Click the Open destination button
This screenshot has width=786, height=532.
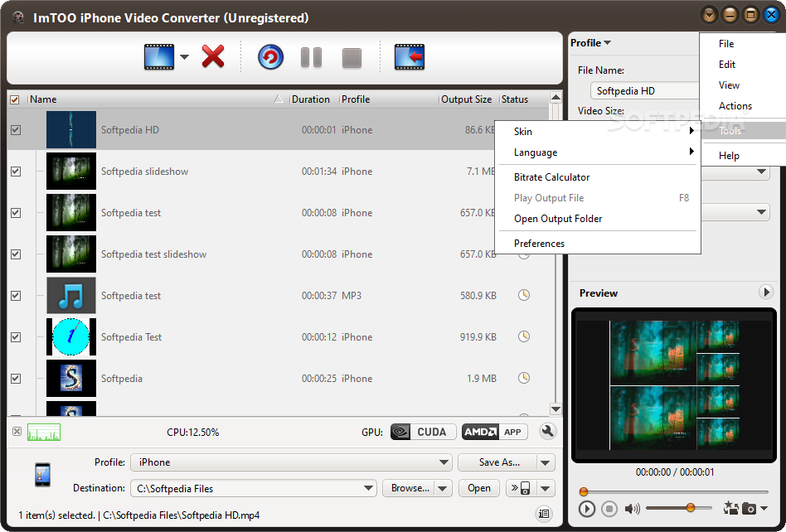tap(479, 488)
